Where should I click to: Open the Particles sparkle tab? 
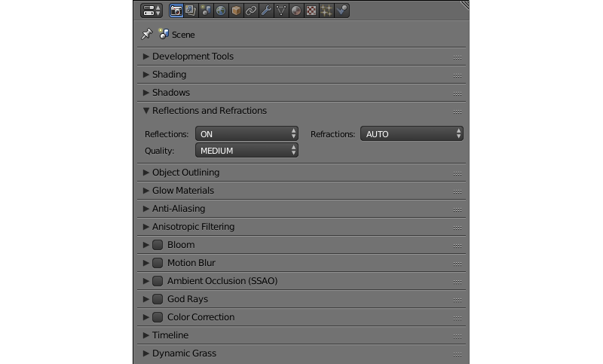(x=326, y=11)
